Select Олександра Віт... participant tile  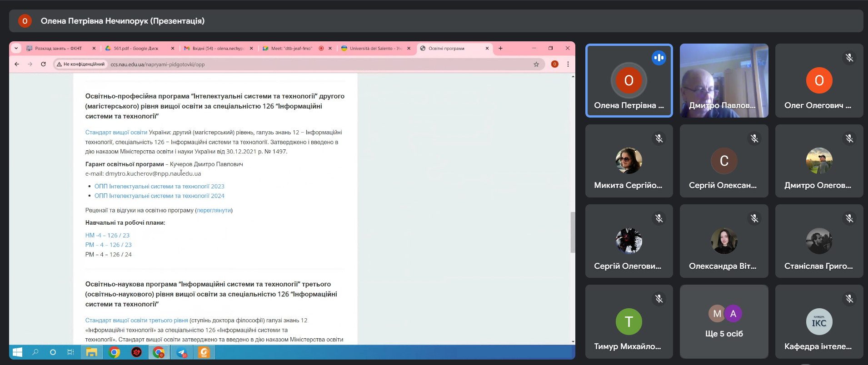[724, 241]
